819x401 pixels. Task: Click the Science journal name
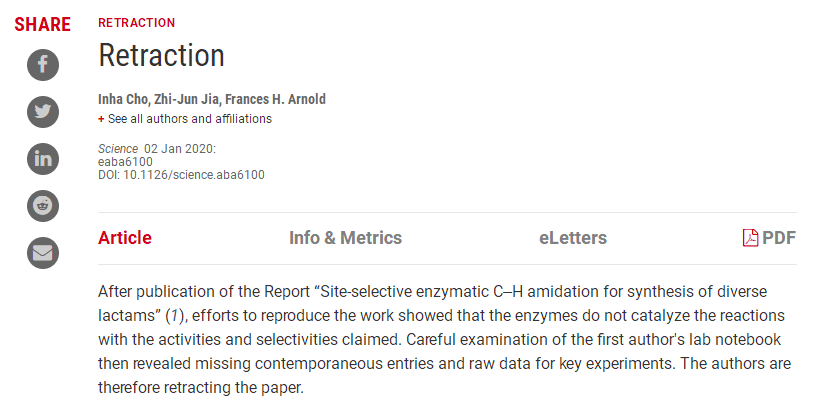click(x=118, y=148)
